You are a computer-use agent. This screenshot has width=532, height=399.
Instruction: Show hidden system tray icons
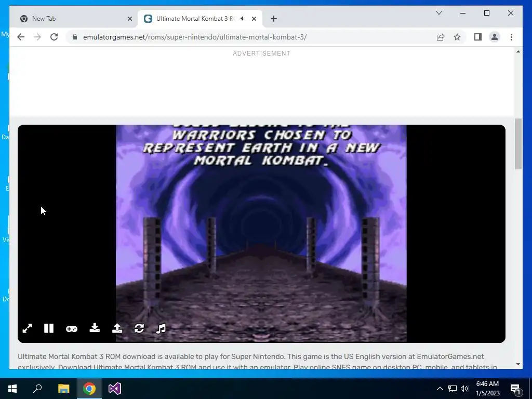440,389
